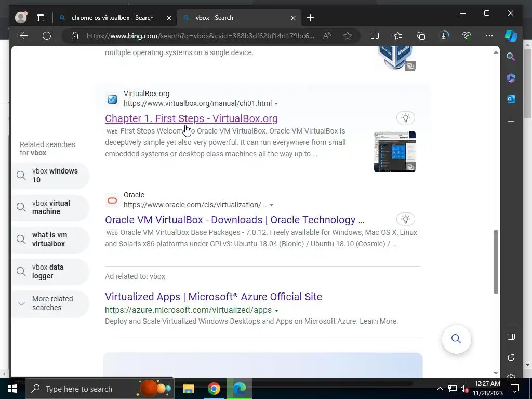Image resolution: width=532 pixels, height=399 pixels.
Task: Close the chrome os virtualbox tab
Action: pyautogui.click(x=169, y=18)
